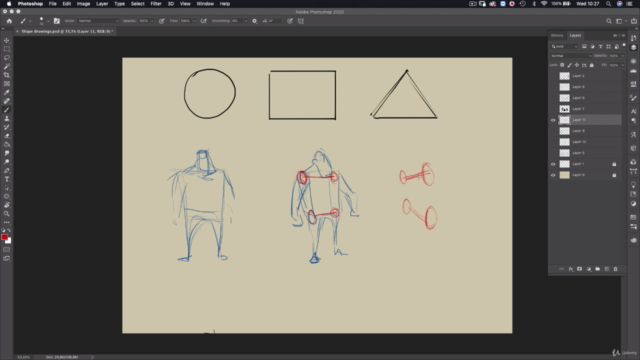Select the Zoom tool in the toolbar
Screen dimensions: 640x360
pyautogui.click(x=7, y=213)
